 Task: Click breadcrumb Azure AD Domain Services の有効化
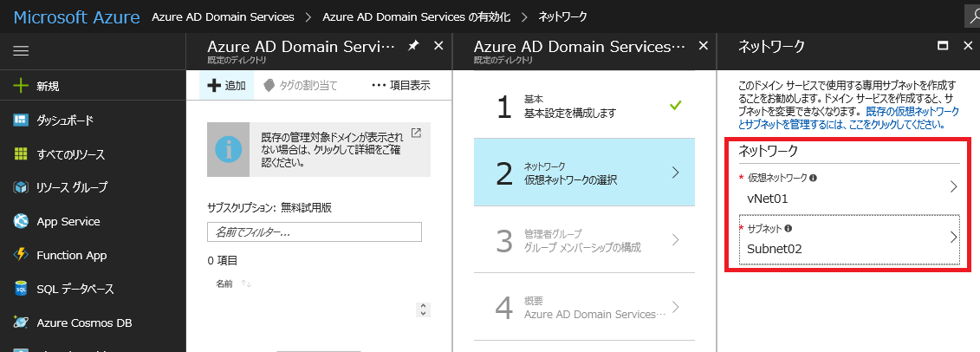416,16
